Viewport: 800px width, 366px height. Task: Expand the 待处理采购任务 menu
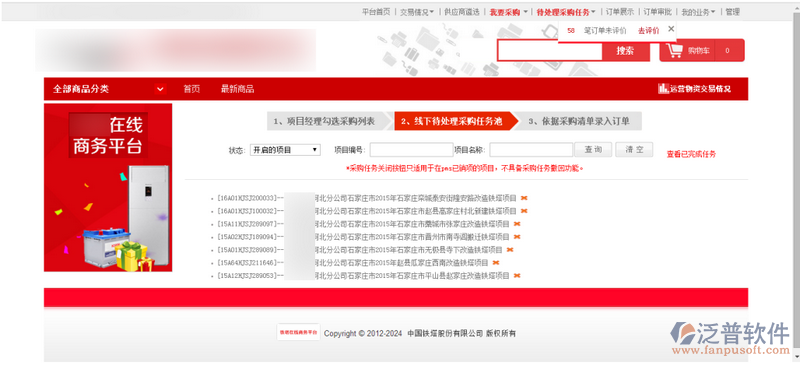click(566, 12)
